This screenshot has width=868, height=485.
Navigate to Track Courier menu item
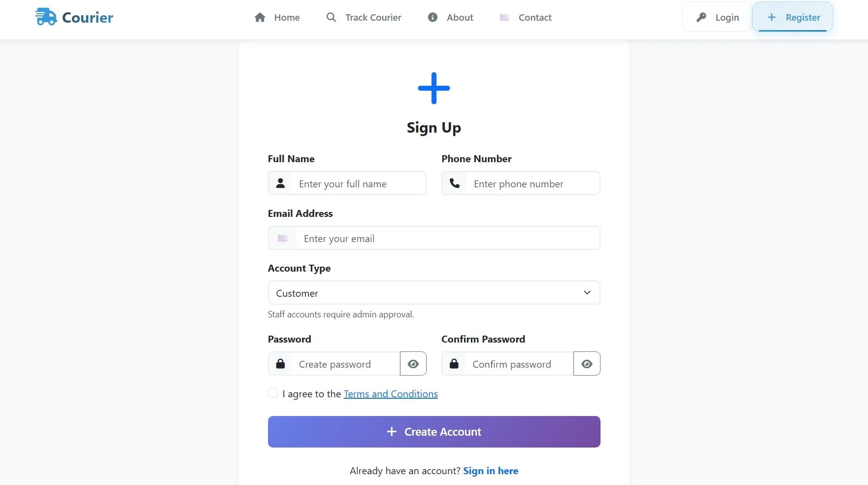pyautogui.click(x=373, y=17)
